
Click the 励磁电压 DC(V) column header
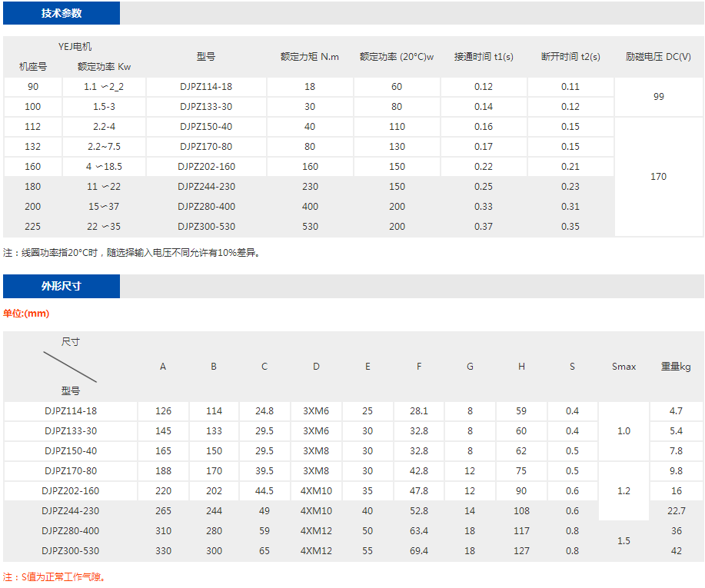[658, 57]
